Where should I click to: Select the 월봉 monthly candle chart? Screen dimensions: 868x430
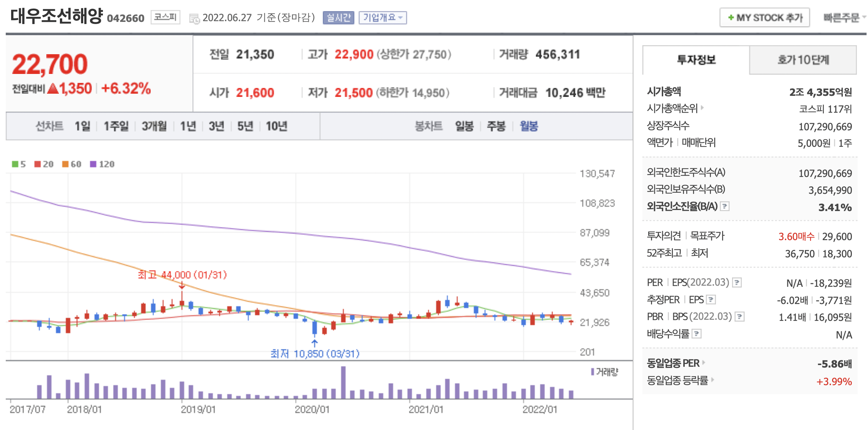click(x=529, y=126)
